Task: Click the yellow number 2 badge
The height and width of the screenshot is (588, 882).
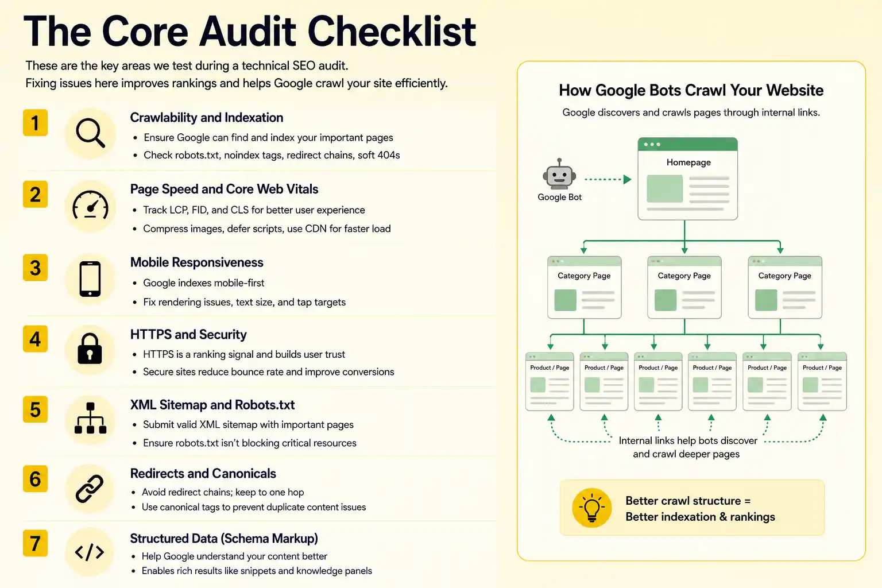Action: coord(35,195)
